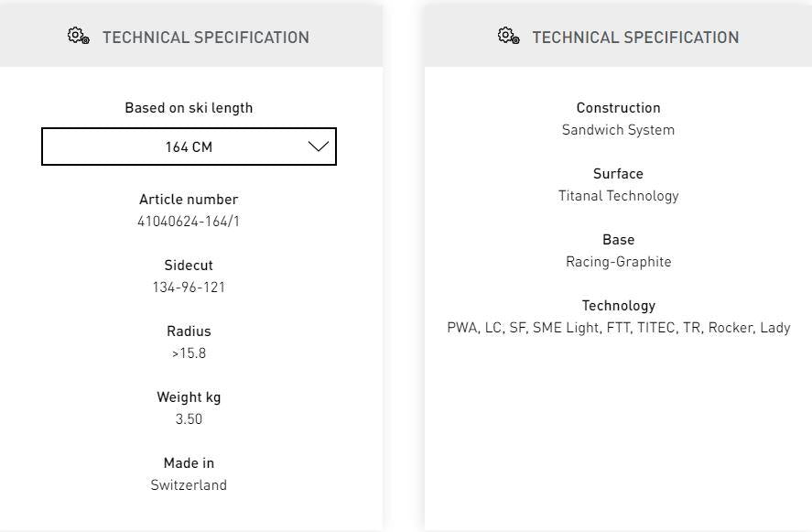Click the Article number label
The image size is (812, 532).
coord(189,200)
